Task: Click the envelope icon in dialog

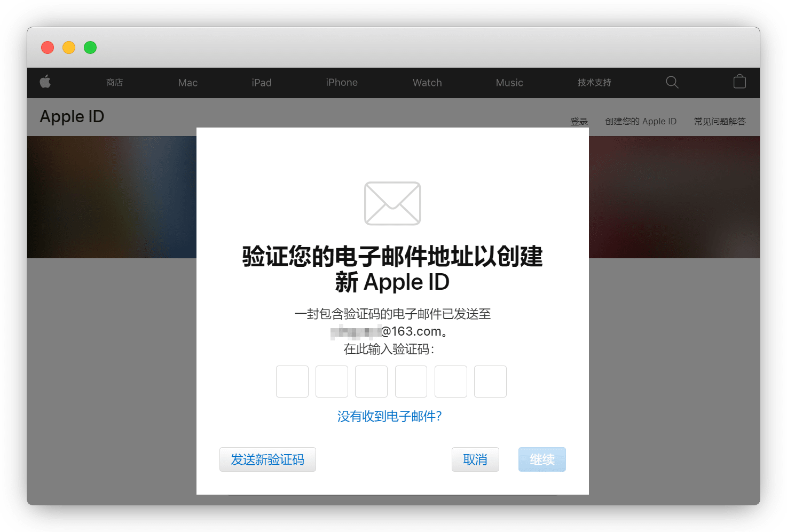Action: [392, 203]
